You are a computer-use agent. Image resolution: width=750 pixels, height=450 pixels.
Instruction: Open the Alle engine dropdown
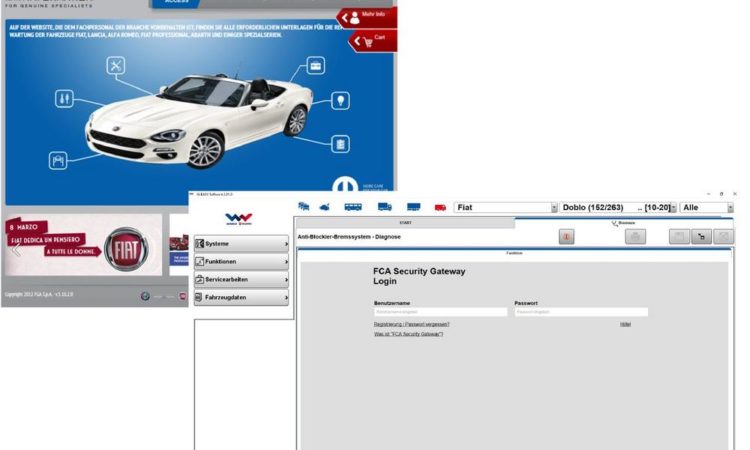[x=706, y=208]
